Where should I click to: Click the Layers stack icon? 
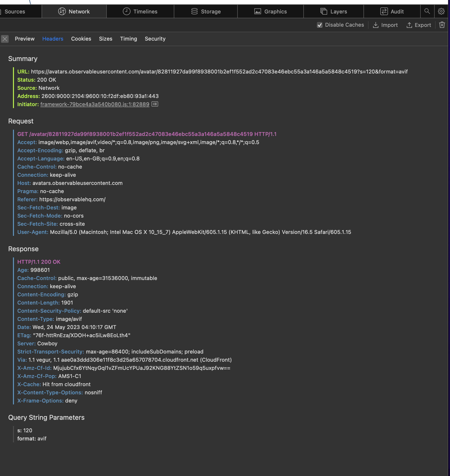[324, 11]
